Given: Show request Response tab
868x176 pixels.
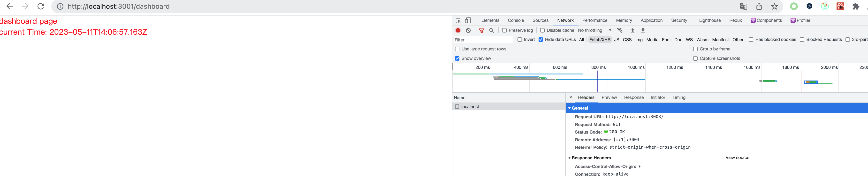Looking at the screenshot, I should (x=634, y=97).
